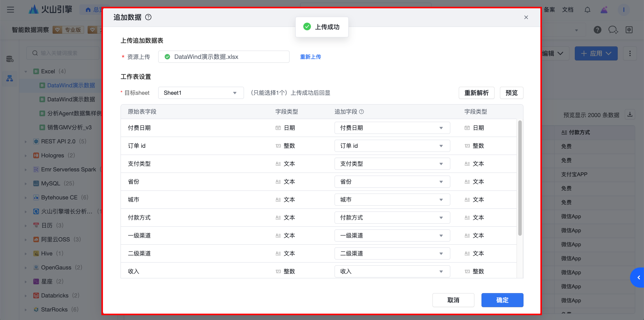This screenshot has height=320, width=644.
Task: Click the vertical three-dot more button
Action: [x=630, y=53]
